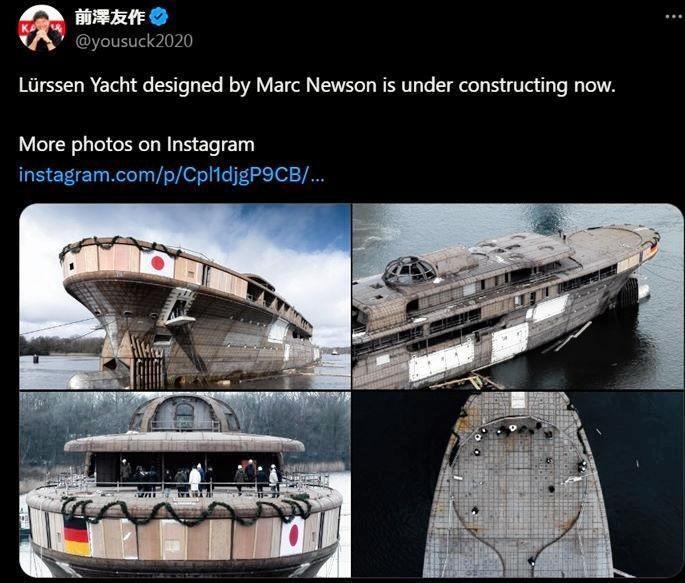Click the Japanese flag beside the garland
685x583 pixels.
tap(292, 535)
